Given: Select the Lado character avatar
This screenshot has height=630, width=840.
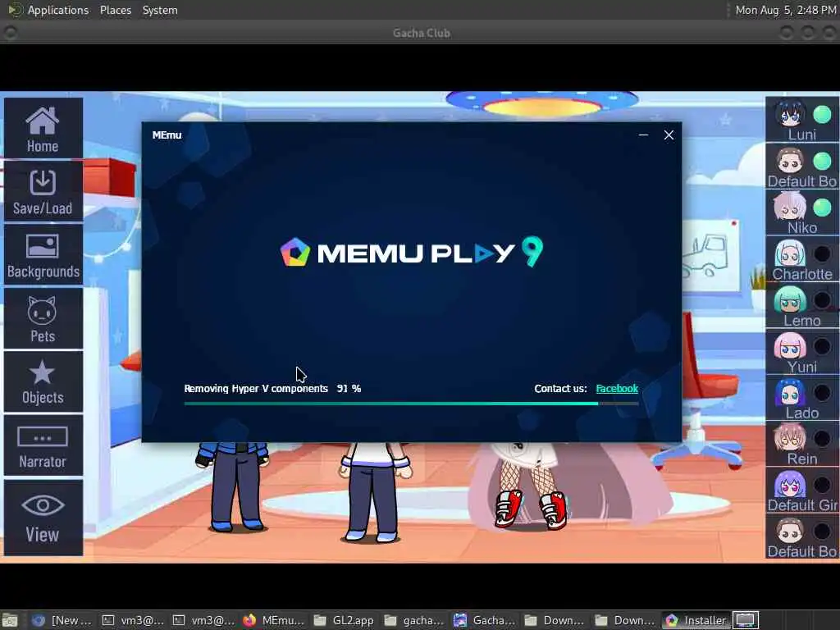Looking at the screenshot, I should pyautogui.click(x=790, y=393).
